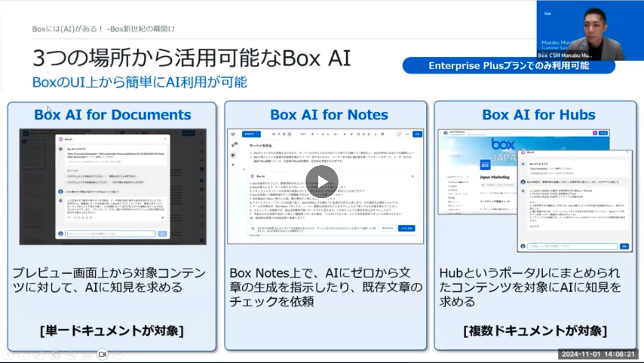Play the video with the center play button
Screen dimensions: 644x363
tap(322, 182)
